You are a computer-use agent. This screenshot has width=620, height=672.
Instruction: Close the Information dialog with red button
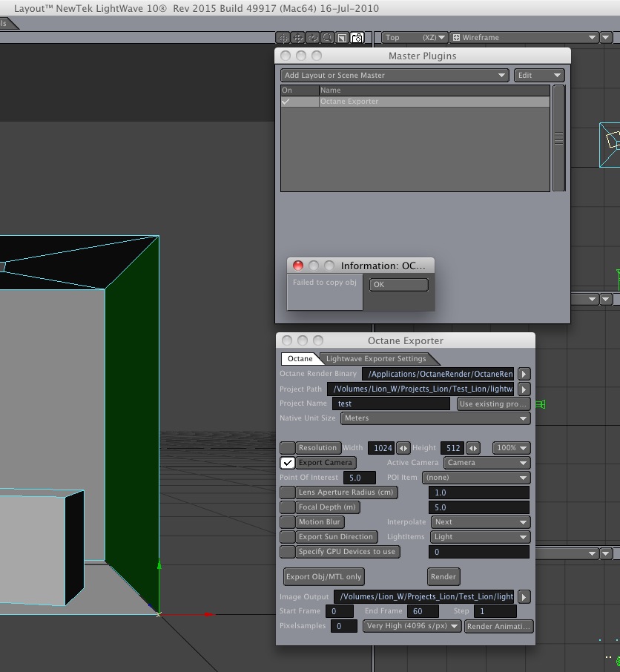tap(298, 266)
